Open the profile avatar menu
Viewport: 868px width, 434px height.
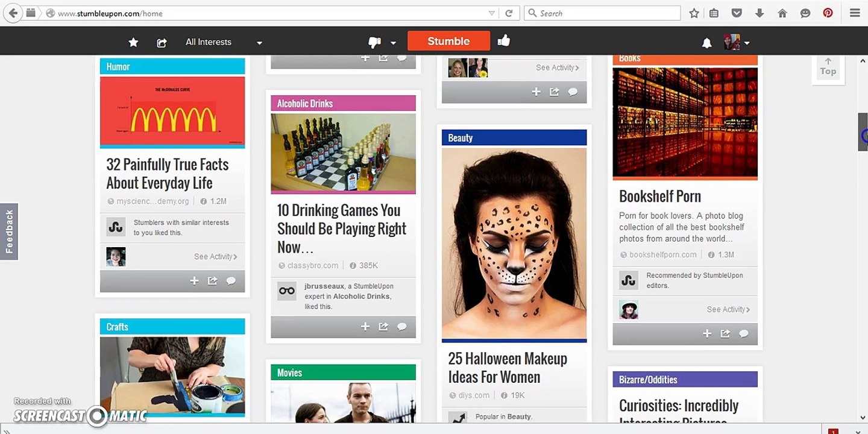[737, 42]
